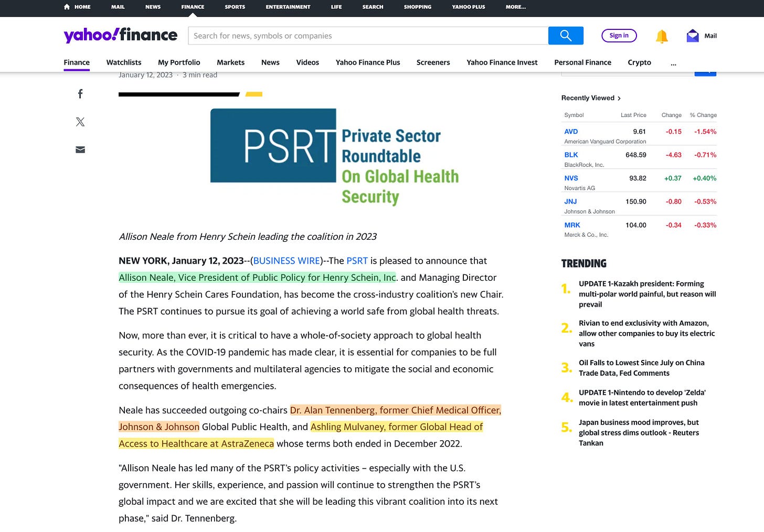Click the % Change column header
Screen dimensions: 764x532
703,115
